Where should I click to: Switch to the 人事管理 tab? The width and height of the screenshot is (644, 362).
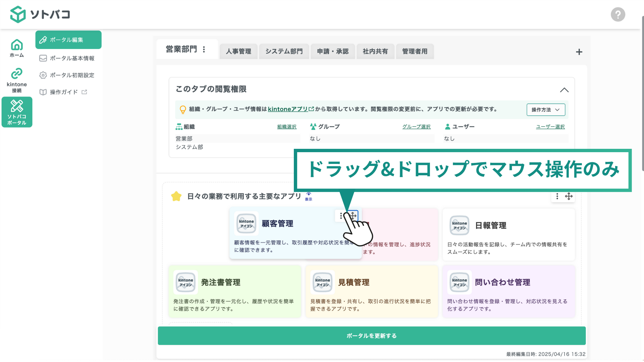pyautogui.click(x=238, y=51)
